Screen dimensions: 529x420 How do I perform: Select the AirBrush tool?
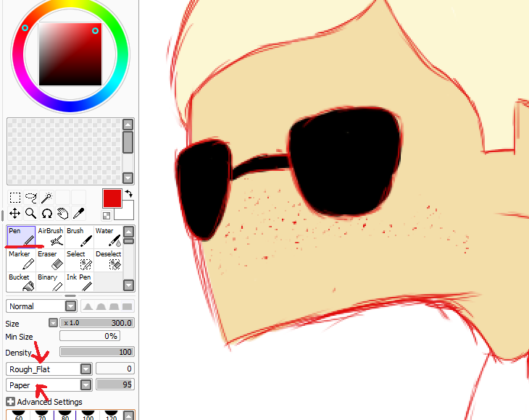click(x=50, y=236)
